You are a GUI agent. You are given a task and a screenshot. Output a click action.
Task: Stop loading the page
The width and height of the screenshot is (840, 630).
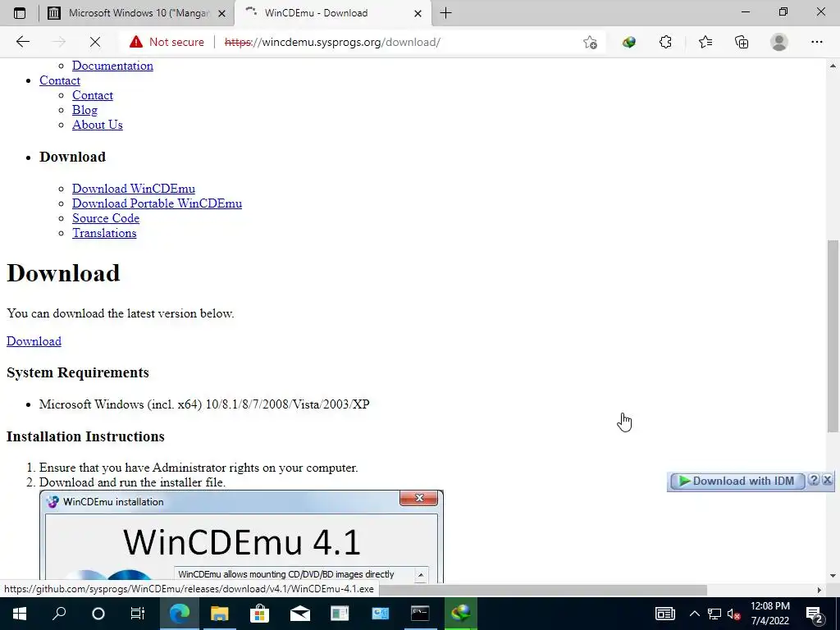[95, 42]
